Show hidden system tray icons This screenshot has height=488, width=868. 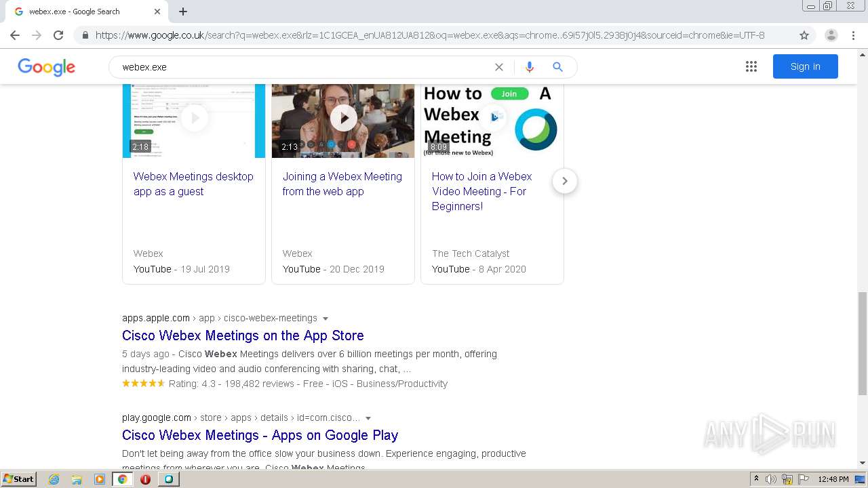pyautogui.click(x=756, y=479)
